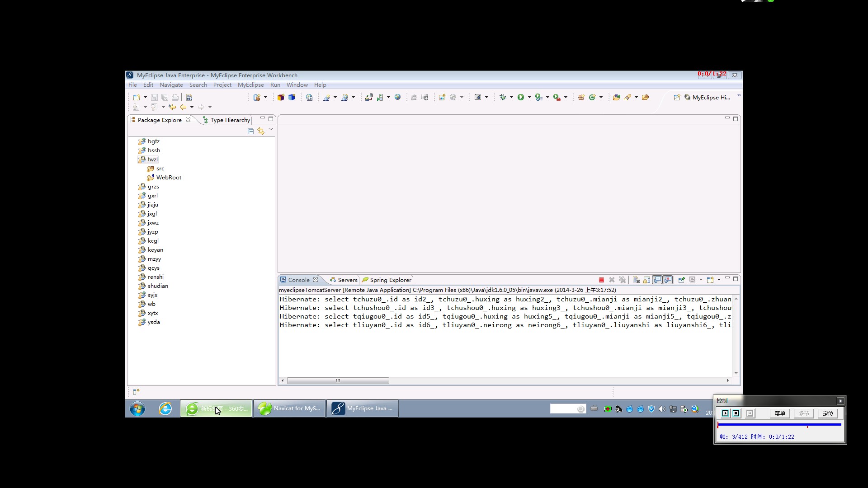This screenshot has width=868, height=488.
Task: Click Collapse All in Package Explorer
Action: [250, 131]
